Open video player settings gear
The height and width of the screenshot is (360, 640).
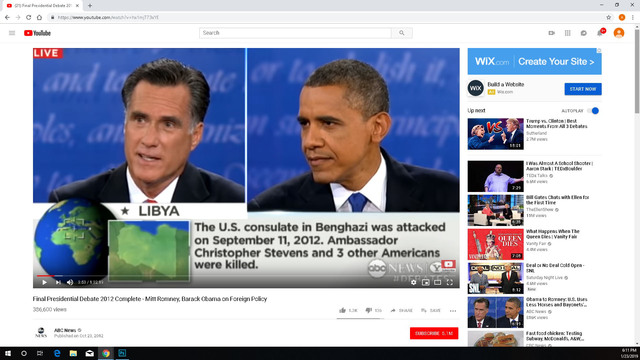[413, 282]
